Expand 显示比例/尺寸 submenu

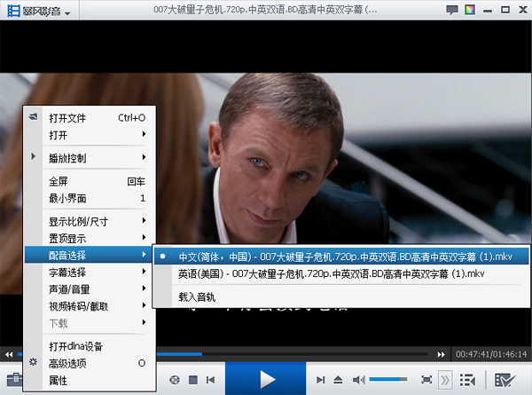(x=90, y=221)
